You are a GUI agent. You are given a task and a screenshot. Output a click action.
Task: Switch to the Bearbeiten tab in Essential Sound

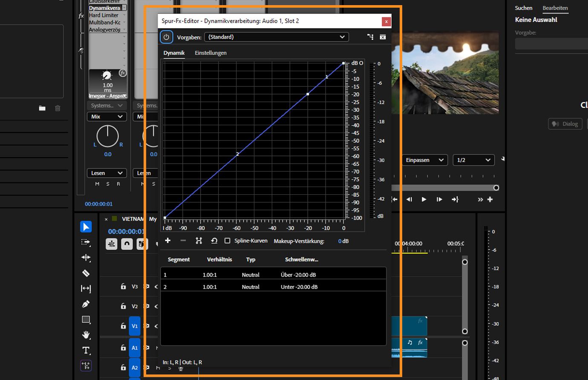pyautogui.click(x=555, y=8)
